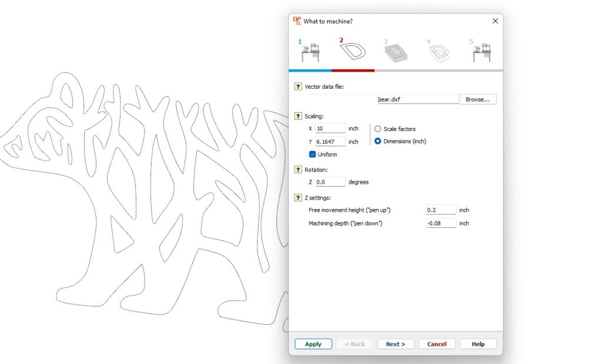
Task: Select the Scale factors radio option
Action: click(x=377, y=129)
